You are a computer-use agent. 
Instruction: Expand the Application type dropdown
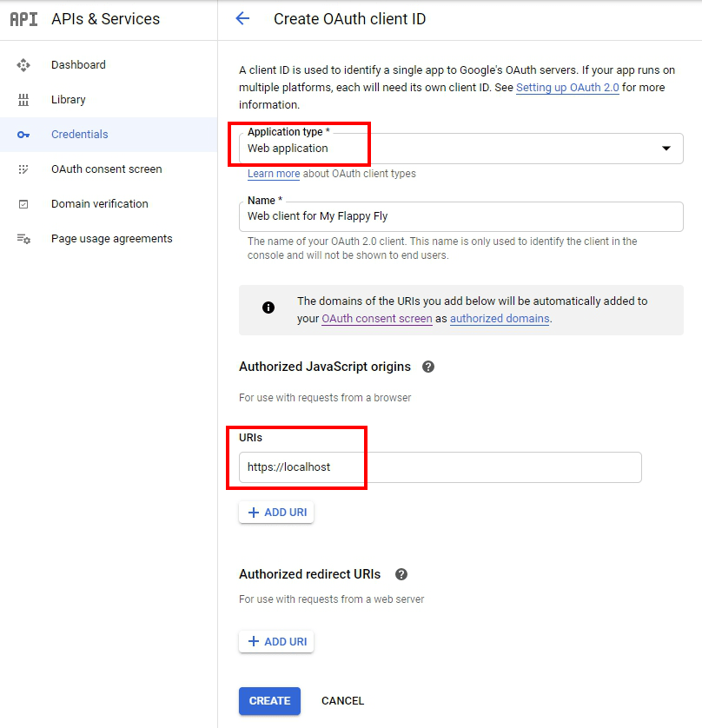(666, 149)
